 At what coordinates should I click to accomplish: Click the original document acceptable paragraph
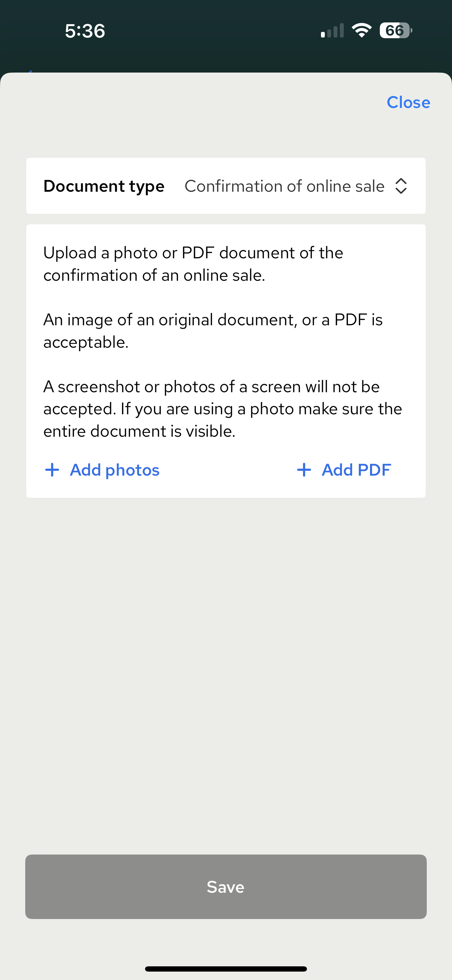coord(213,331)
